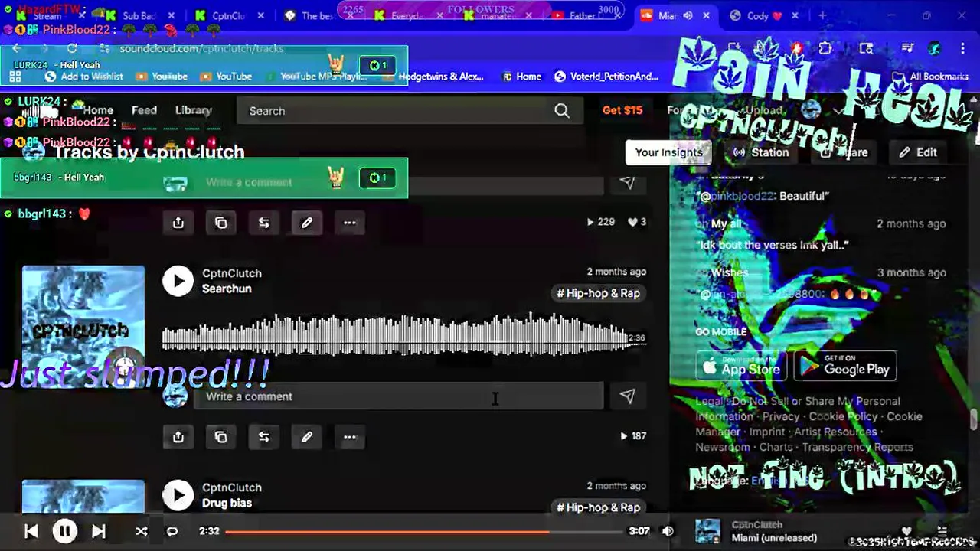Screen dimensions: 980x551
Task: Open the Hip-hop & Rap tag on Drug bias
Action: click(x=599, y=507)
